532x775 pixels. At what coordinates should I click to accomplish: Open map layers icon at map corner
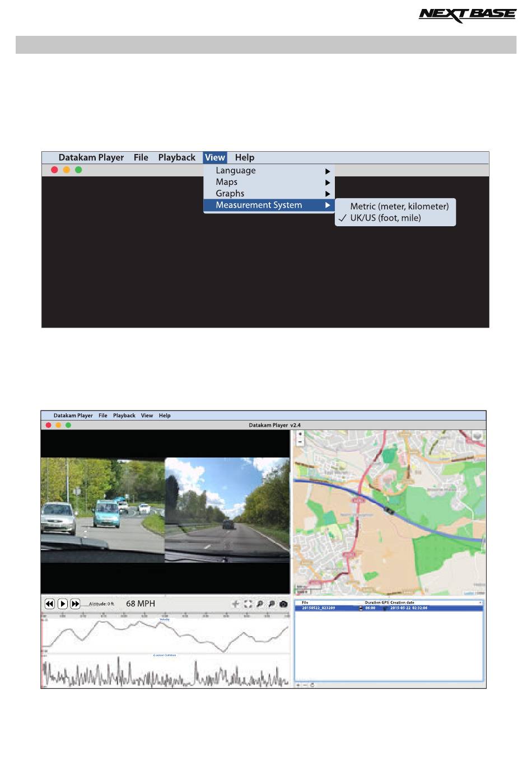coord(477,436)
